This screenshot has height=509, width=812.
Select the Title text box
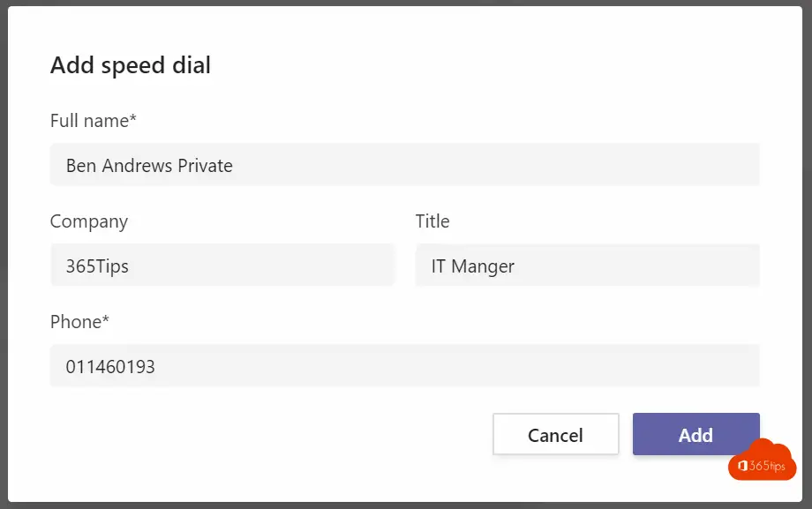point(587,266)
